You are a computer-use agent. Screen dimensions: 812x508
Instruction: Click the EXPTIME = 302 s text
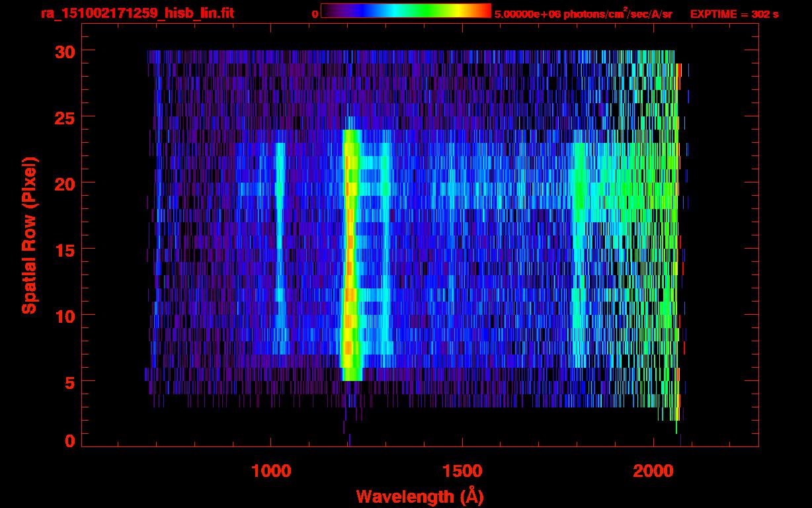pos(734,14)
